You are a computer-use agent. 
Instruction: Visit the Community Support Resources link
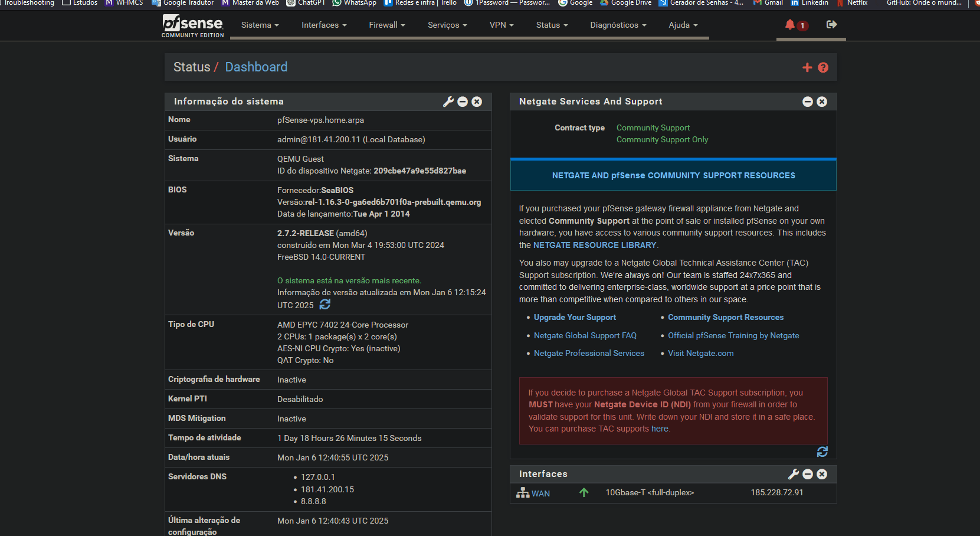point(726,317)
